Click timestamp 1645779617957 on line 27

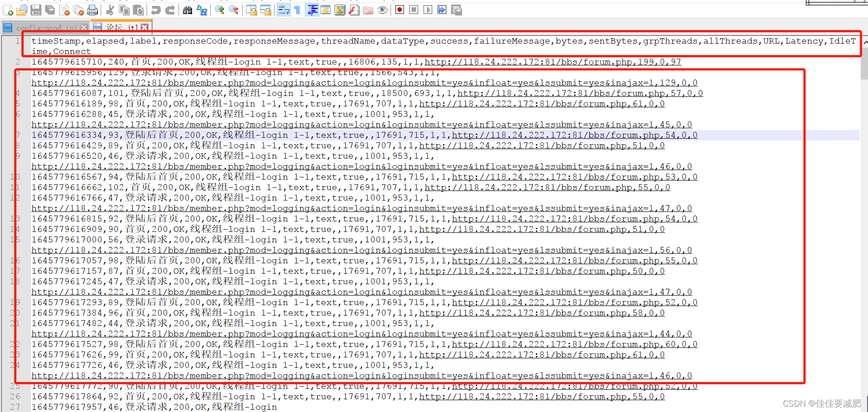pos(67,407)
